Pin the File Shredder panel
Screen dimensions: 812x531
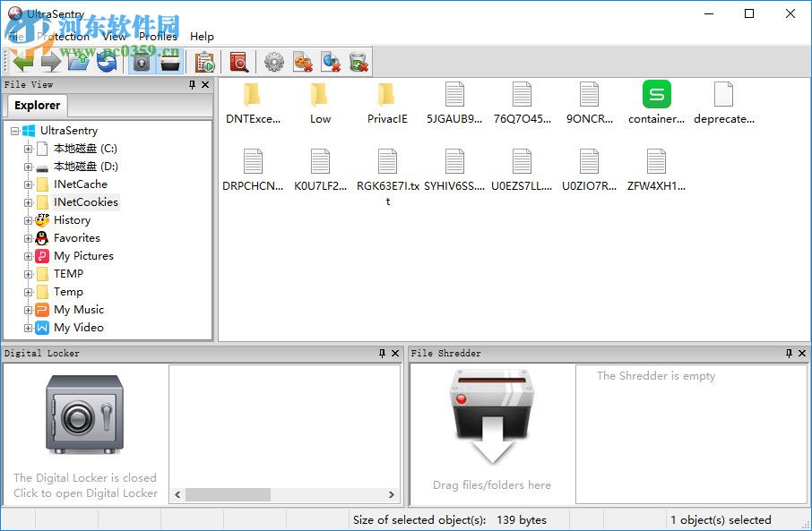point(790,353)
